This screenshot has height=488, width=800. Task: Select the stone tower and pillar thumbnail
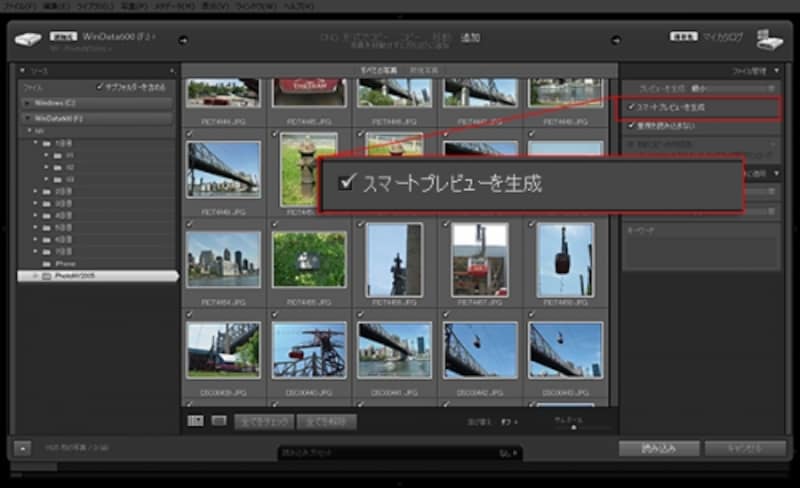pyautogui.click(x=394, y=260)
